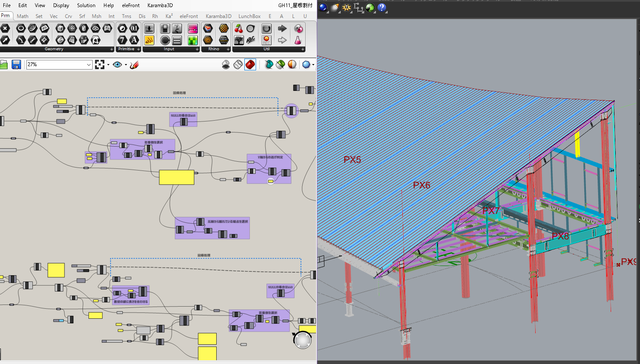Open the File menu

[x=7, y=5]
